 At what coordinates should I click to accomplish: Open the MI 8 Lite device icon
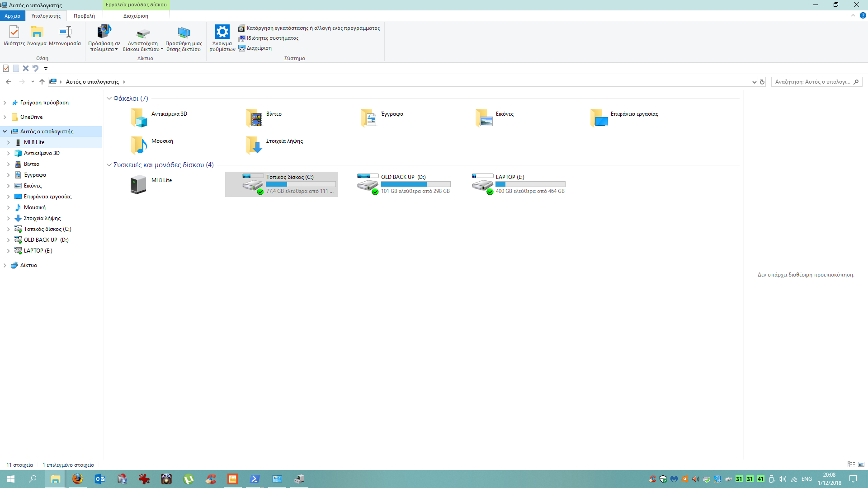[x=138, y=184]
